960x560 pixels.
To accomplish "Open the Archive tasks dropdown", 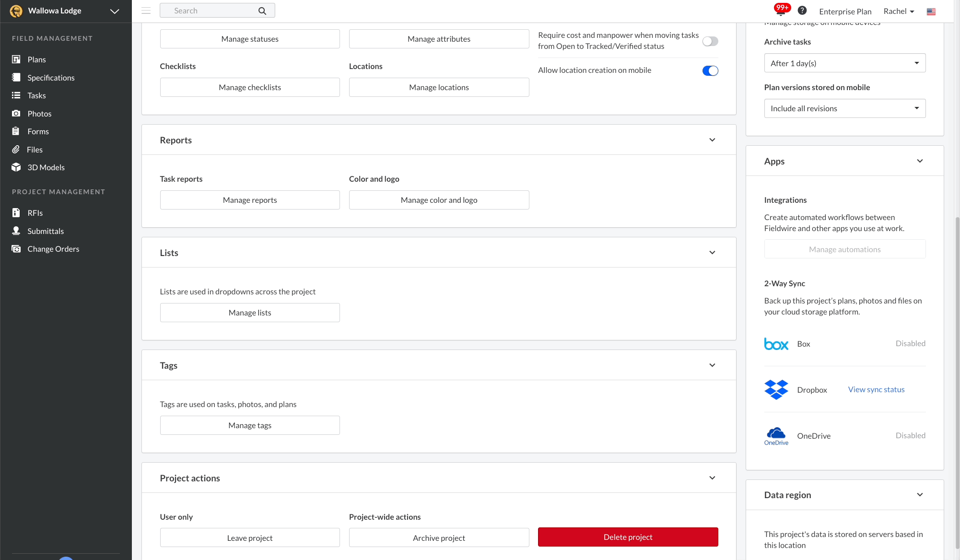I will pyautogui.click(x=844, y=63).
